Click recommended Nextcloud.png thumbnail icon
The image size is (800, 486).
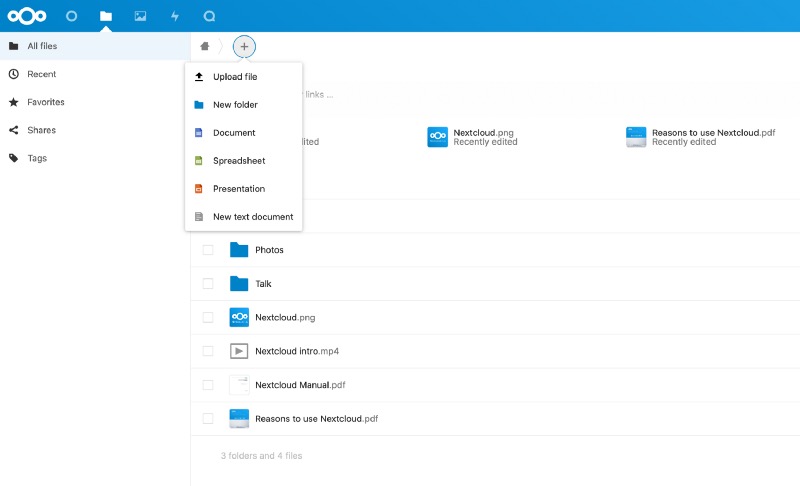[x=438, y=137]
